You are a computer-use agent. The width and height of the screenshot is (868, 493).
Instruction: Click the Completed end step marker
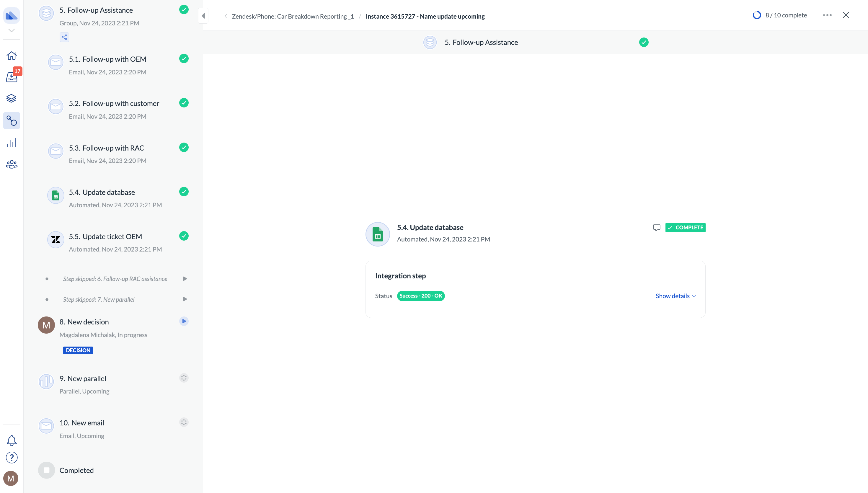(46, 470)
